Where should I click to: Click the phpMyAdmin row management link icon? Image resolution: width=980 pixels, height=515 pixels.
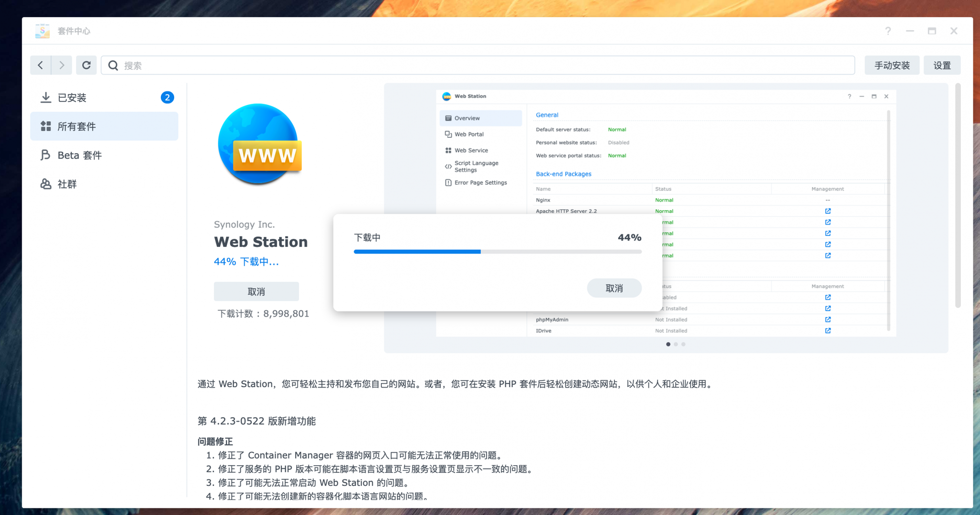(827, 319)
